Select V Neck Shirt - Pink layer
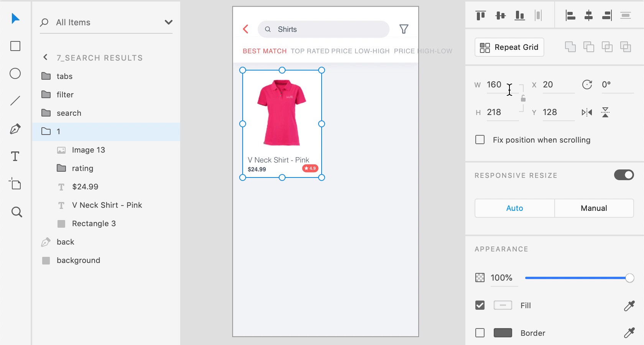This screenshot has height=345, width=644. pyautogui.click(x=106, y=205)
